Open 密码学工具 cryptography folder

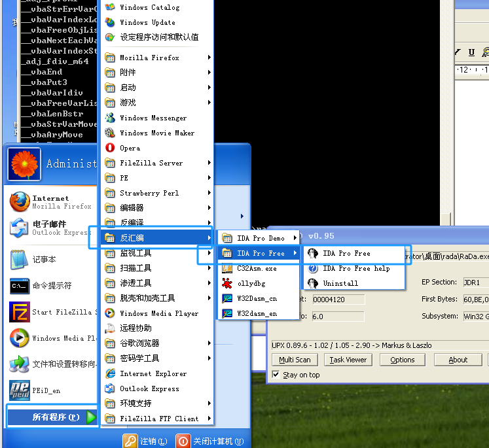click(x=157, y=358)
